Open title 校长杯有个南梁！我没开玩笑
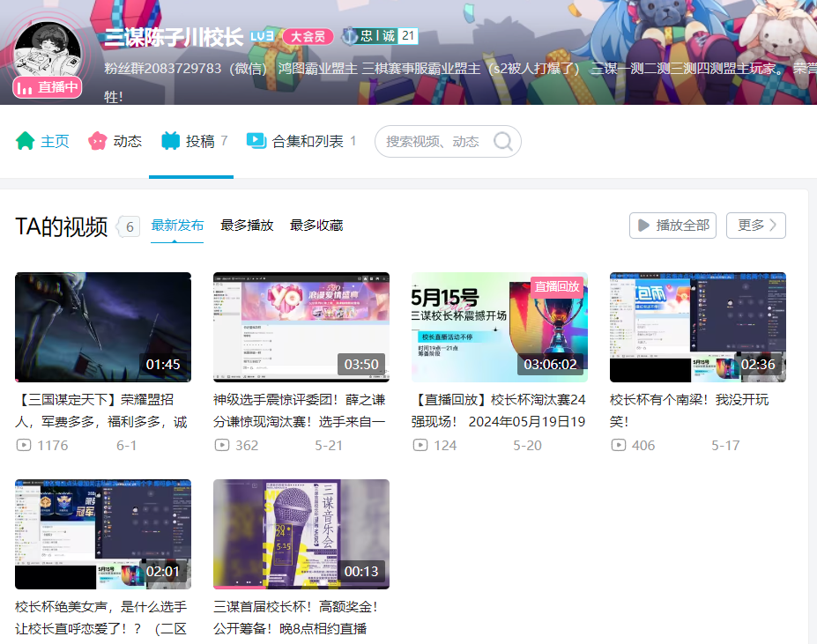This screenshot has width=817, height=644. point(689,411)
